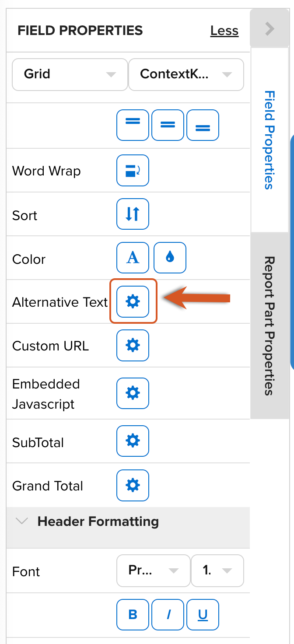Toggle underline header formatting
This screenshot has height=644, width=294.
[203, 615]
